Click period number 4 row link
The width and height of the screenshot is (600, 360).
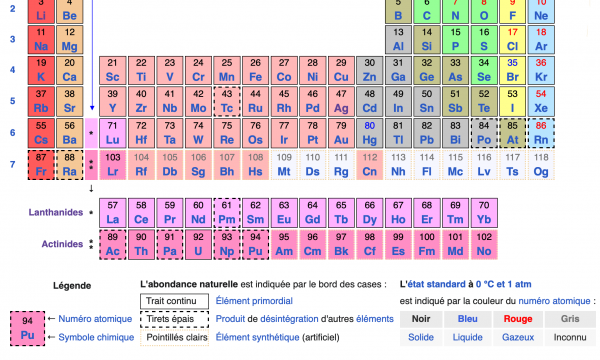(13, 70)
